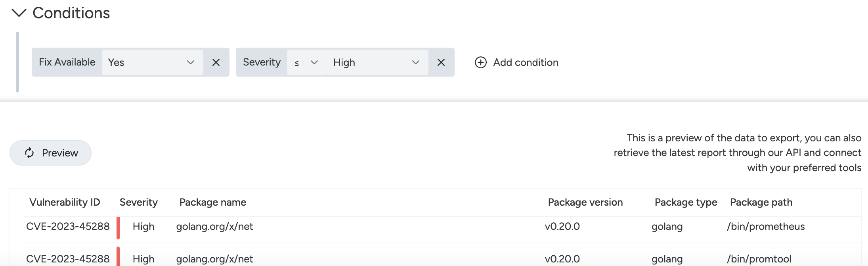Viewport: 868px width, 266px height.
Task: Remove the Fix Available condition
Action: pyautogui.click(x=216, y=62)
